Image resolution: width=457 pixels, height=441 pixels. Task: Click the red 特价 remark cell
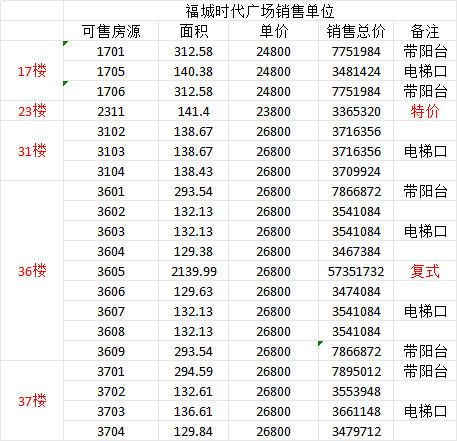pyautogui.click(x=425, y=111)
